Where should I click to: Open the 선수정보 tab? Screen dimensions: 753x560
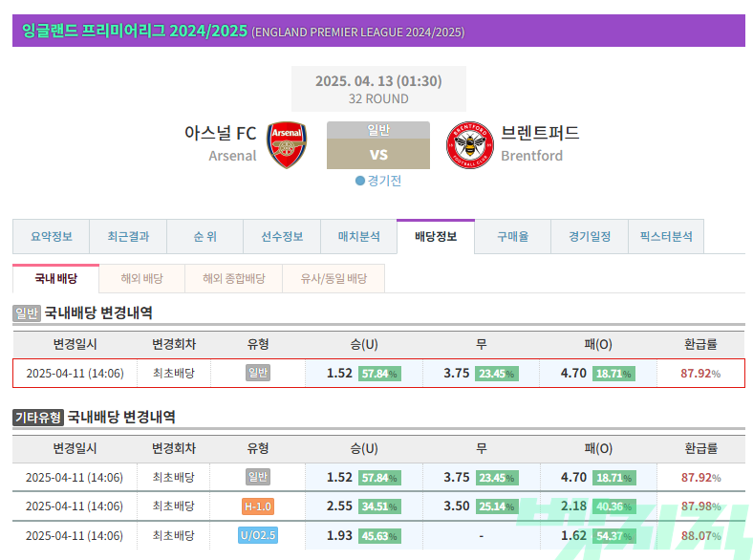[x=282, y=236]
